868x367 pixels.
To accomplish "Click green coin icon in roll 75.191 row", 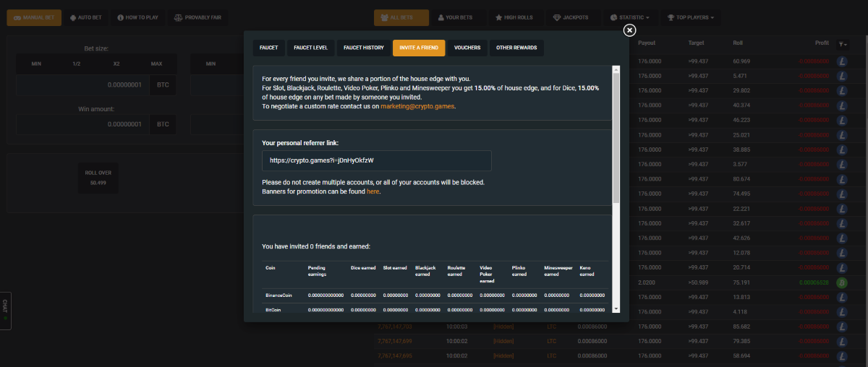I will (842, 282).
